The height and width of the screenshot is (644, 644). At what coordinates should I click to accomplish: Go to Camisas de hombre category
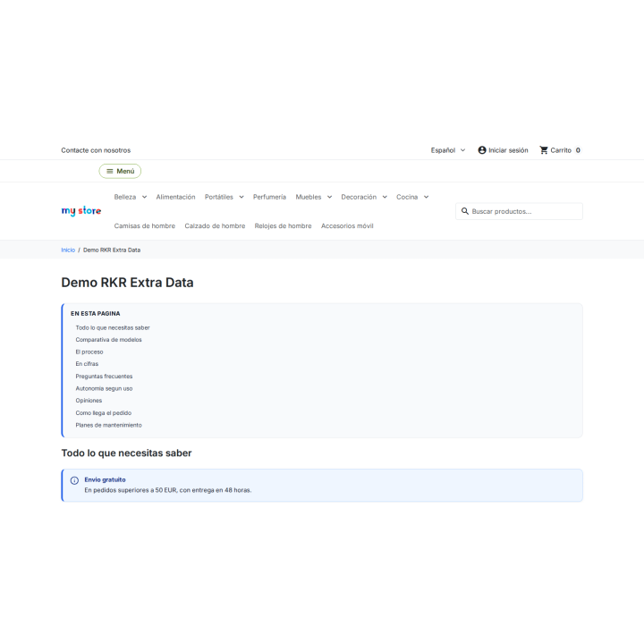click(145, 226)
